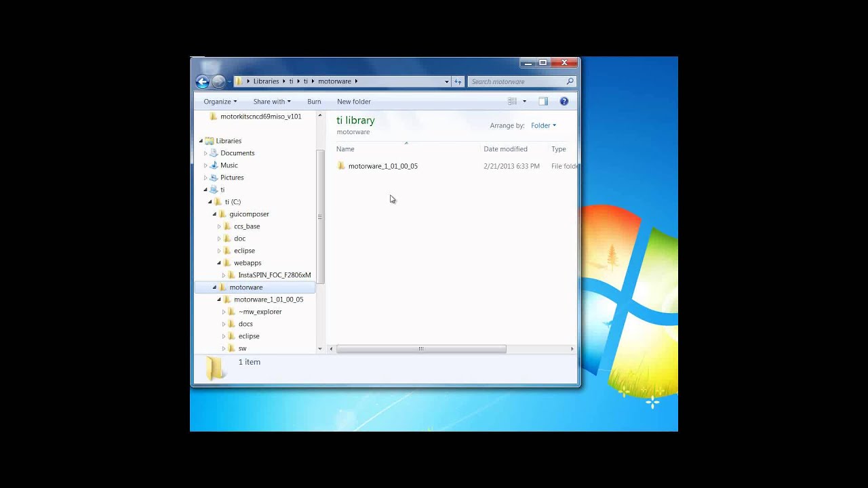Create a folder with New folder button
This screenshot has height=488, width=868.
354,102
